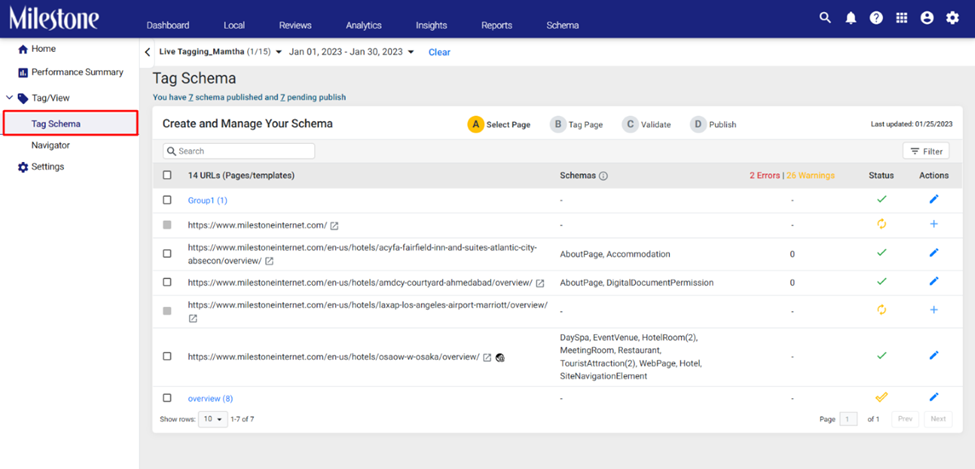The image size is (975, 469).
Task: Open the Group1 (1) link
Action: click(208, 200)
